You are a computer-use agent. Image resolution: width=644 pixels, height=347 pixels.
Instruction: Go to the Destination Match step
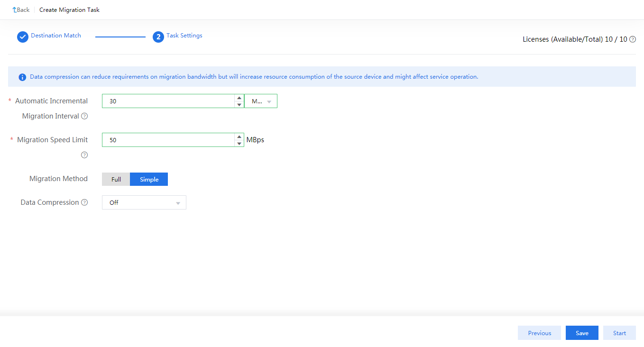[56, 36]
